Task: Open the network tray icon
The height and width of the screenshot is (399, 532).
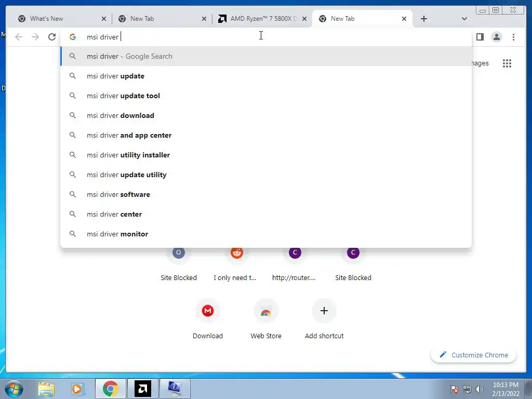Action: click(x=467, y=389)
